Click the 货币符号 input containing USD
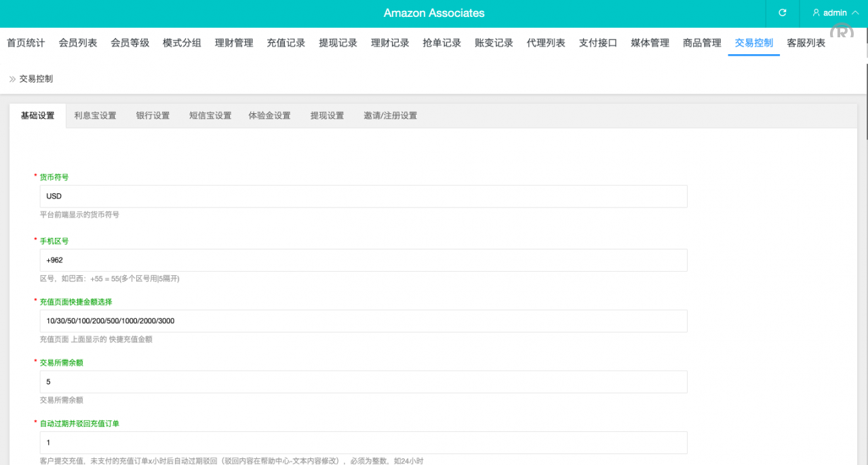Image resolution: width=868 pixels, height=465 pixels. [363, 197]
